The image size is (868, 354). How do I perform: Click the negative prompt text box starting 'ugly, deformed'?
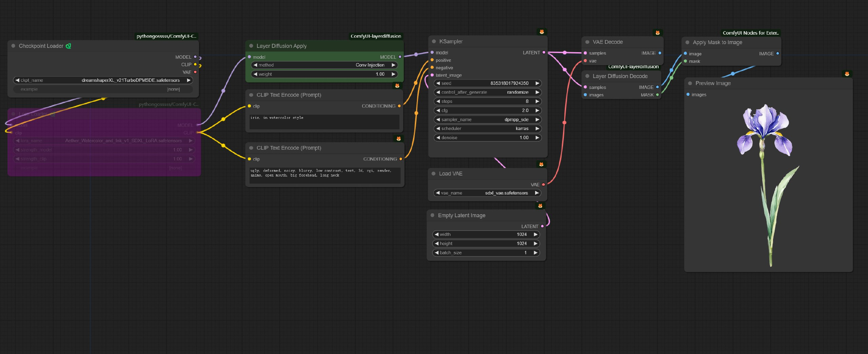[325, 175]
